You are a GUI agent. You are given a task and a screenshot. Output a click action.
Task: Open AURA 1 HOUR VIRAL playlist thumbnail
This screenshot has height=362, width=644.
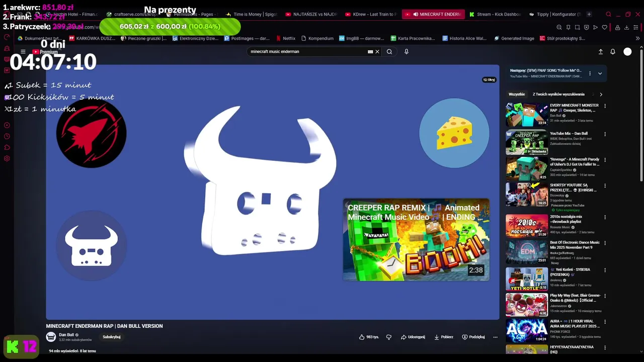527,330
